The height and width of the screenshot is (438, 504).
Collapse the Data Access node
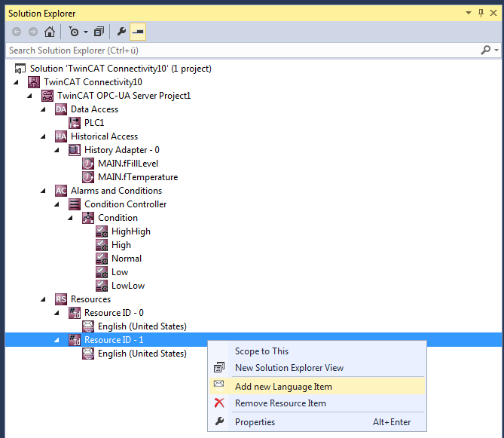[x=43, y=109]
